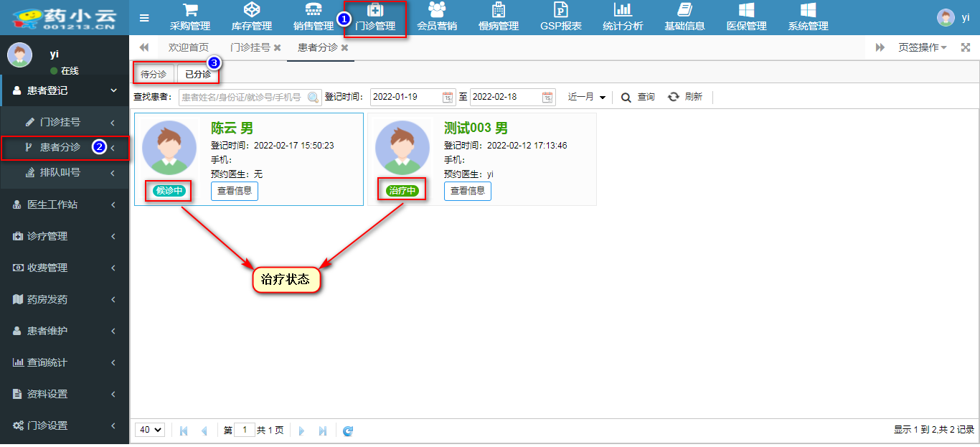
Task: Click 陈云's avatar thumbnail
Action: click(x=169, y=148)
